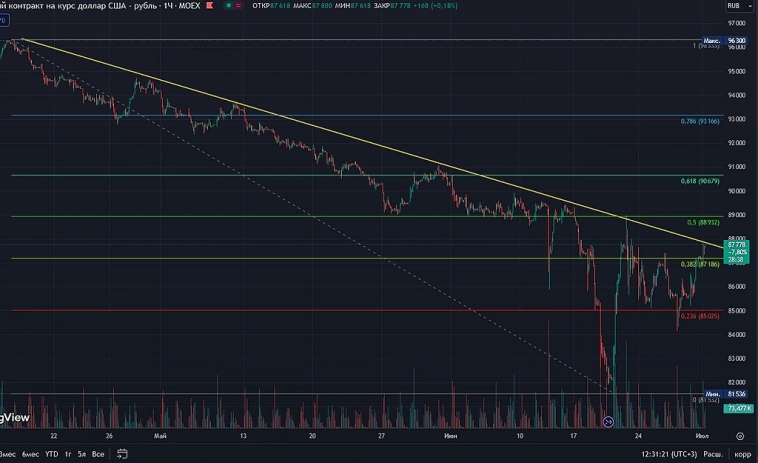The width and height of the screenshot is (758, 463).
Task: Toggle the Расш. extended hours option
Action: [714, 454]
